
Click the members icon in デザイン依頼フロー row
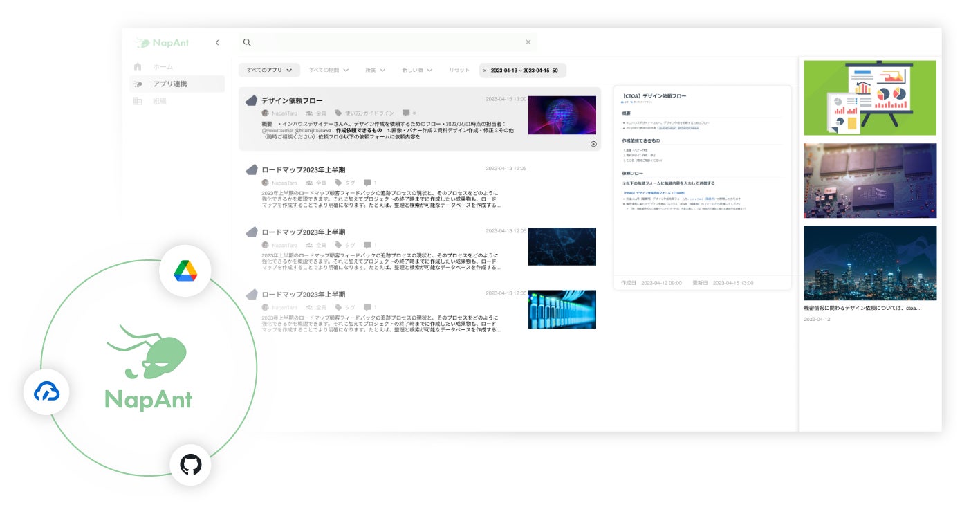pyautogui.click(x=309, y=113)
